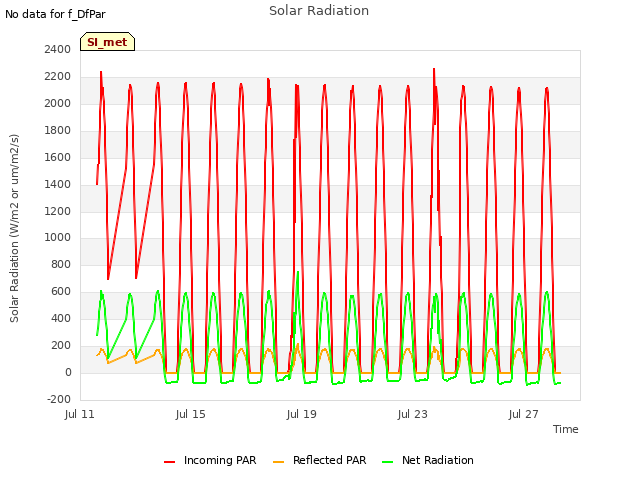This screenshot has height=480, width=640.
Task: Click the 2400 y-axis tick label
Action: click(x=58, y=49)
